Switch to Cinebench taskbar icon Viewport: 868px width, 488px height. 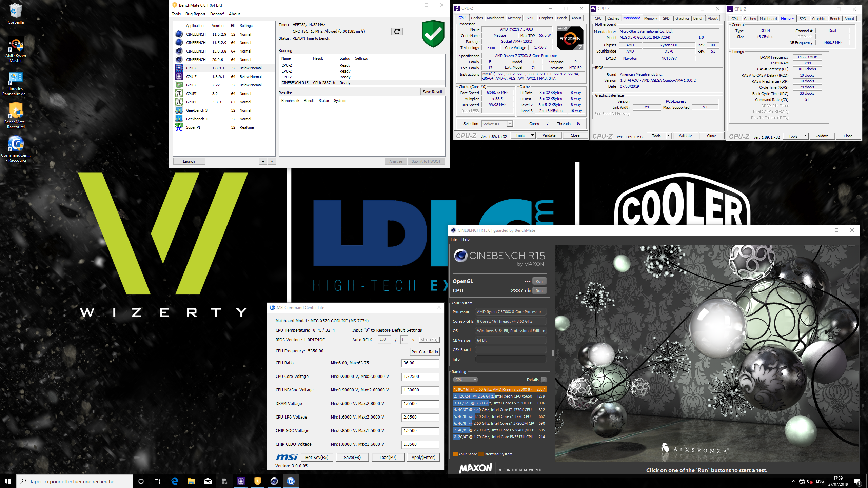(274, 481)
